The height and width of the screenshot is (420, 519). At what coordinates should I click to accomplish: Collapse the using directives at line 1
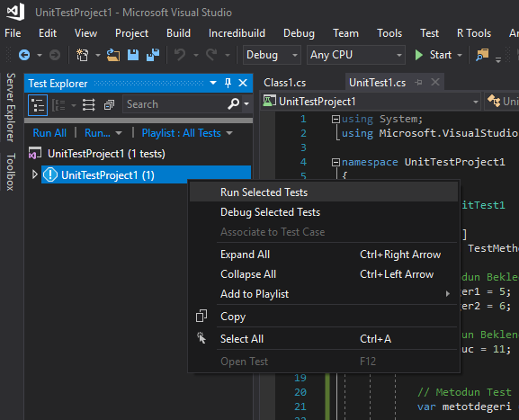[336, 119]
